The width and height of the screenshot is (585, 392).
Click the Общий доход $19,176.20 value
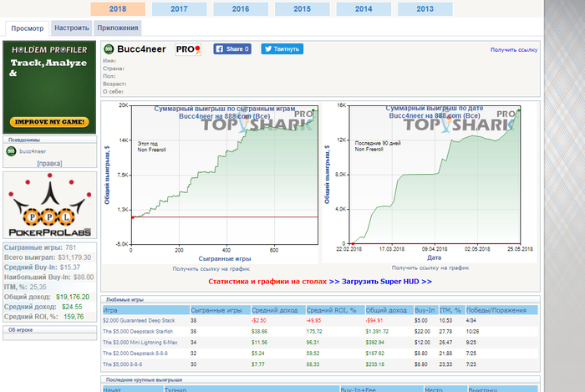pos(73,297)
